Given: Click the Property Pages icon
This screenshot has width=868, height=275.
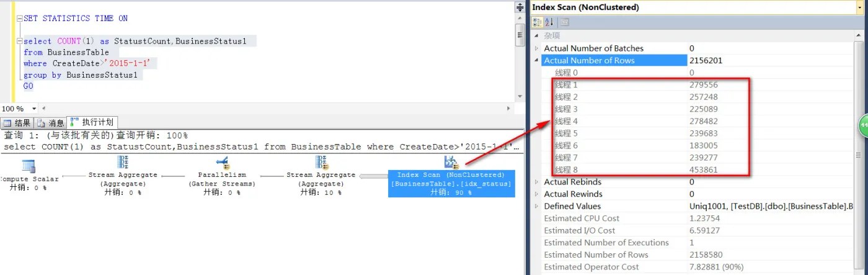Looking at the screenshot, I should (x=565, y=22).
